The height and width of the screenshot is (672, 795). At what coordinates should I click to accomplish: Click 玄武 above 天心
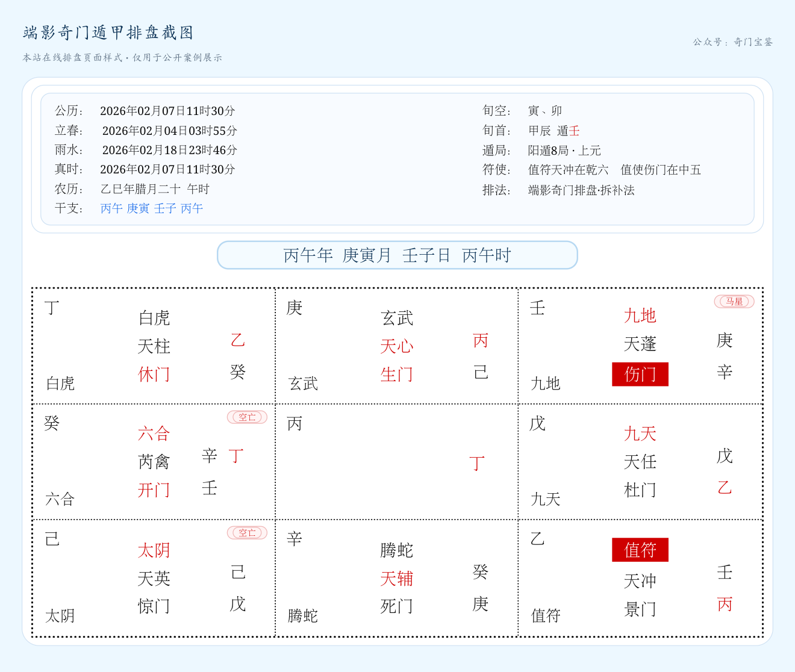tap(397, 318)
